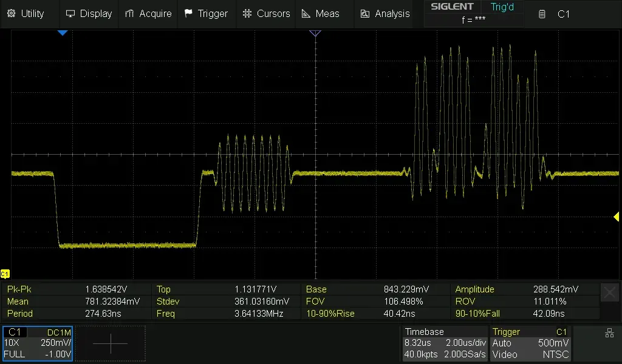Screen dimensions: 622x364
Task: Open the Timebase settings box
Action: [445, 343]
